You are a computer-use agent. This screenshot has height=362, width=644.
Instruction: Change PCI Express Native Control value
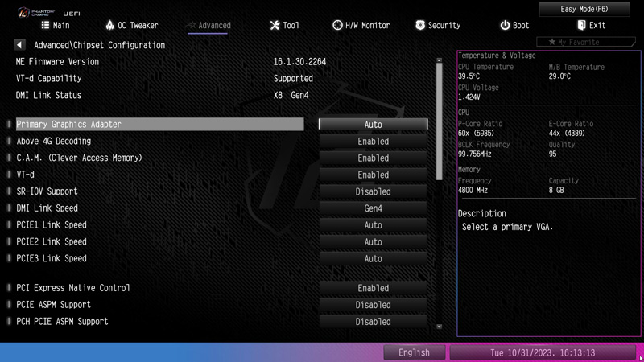point(373,289)
